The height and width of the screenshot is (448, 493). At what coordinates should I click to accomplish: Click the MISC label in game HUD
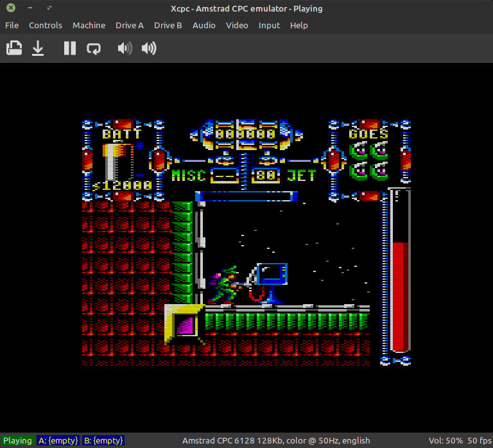[189, 175]
